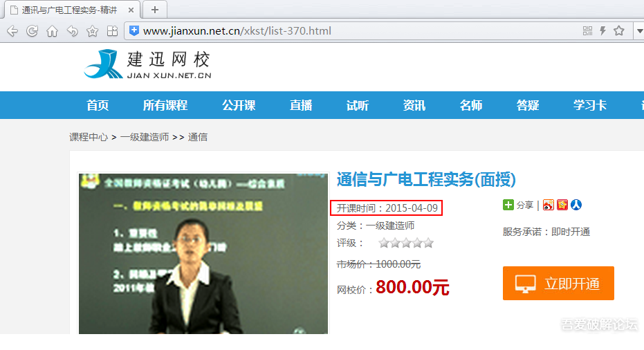
Task: Follow the 一级建造师 breadcrumb link
Action: (145, 137)
